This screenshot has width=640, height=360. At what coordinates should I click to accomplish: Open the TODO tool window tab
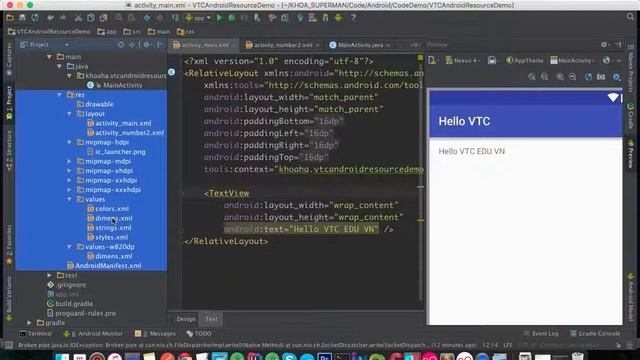tap(199, 333)
